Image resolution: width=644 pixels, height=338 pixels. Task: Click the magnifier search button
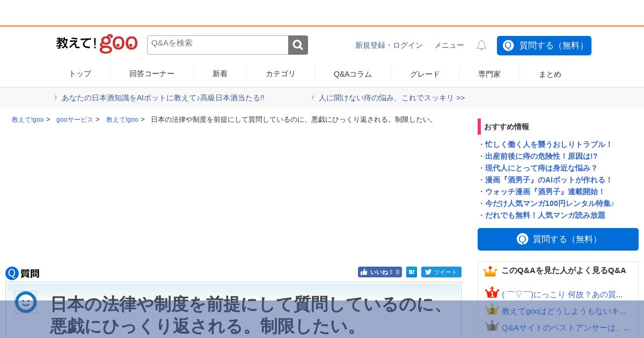[298, 45]
